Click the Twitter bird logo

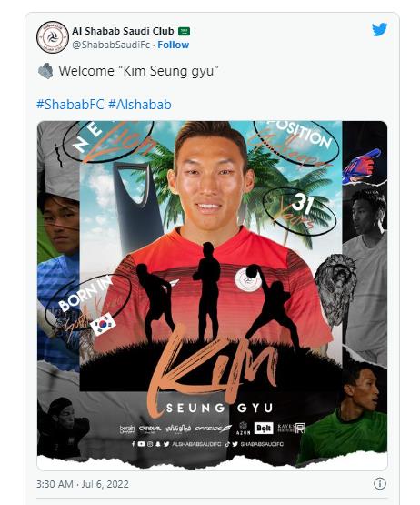379,30
